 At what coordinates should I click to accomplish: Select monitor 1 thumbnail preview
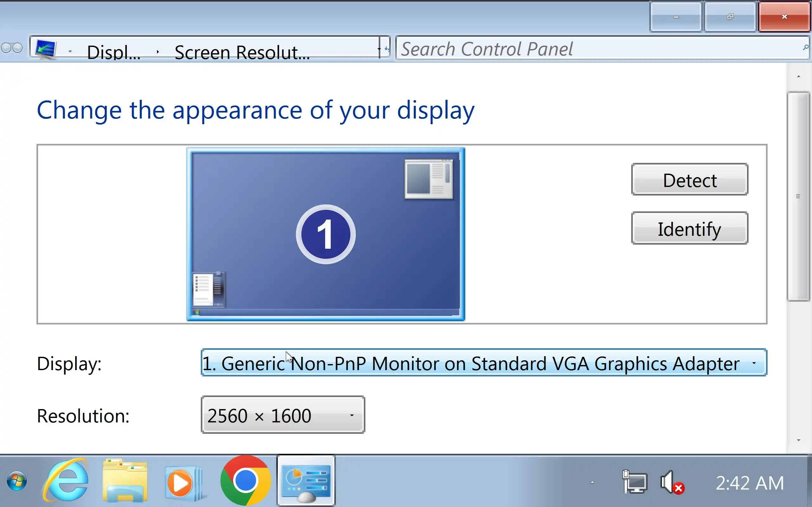point(325,234)
